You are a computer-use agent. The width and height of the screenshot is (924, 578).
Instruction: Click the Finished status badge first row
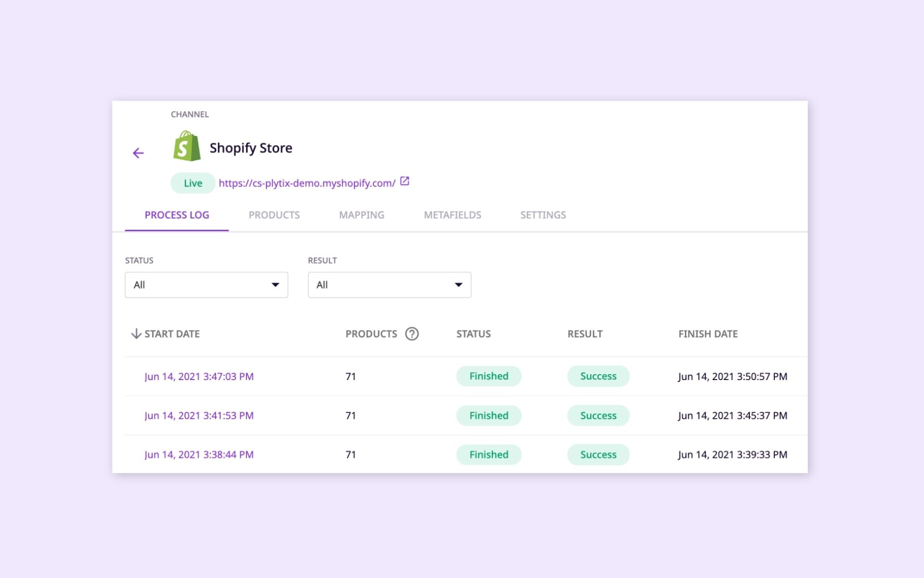click(489, 376)
